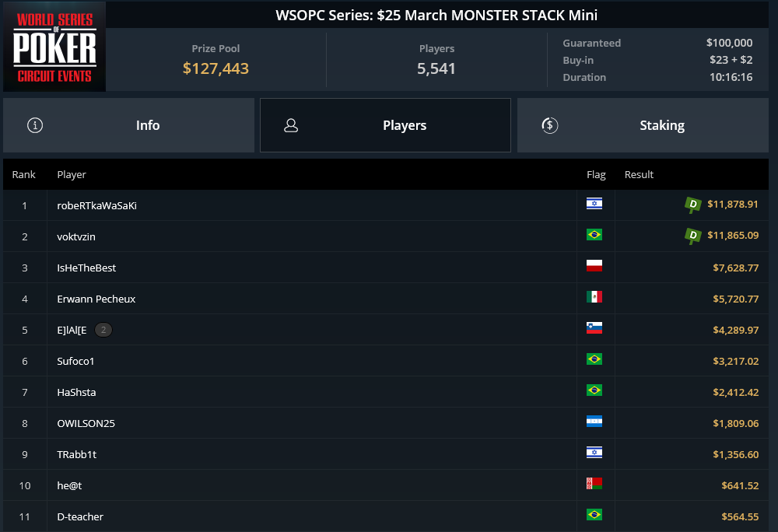778x532 pixels.
Task: Click the Mexico flag beside Erwann Pecheux
Action: [594, 297]
